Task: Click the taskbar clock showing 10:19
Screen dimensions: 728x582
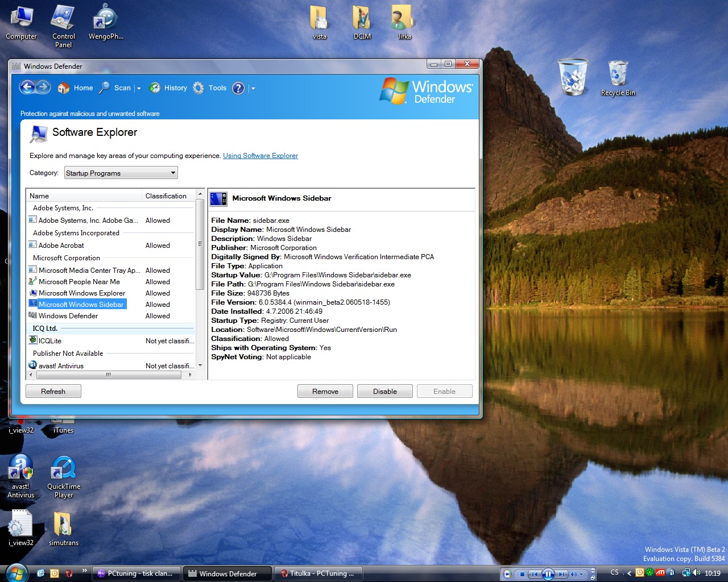Action: tap(713, 573)
